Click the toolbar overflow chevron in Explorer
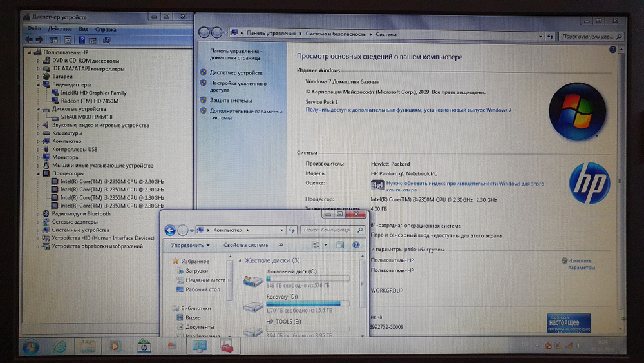This screenshot has width=644, height=363. click(281, 244)
